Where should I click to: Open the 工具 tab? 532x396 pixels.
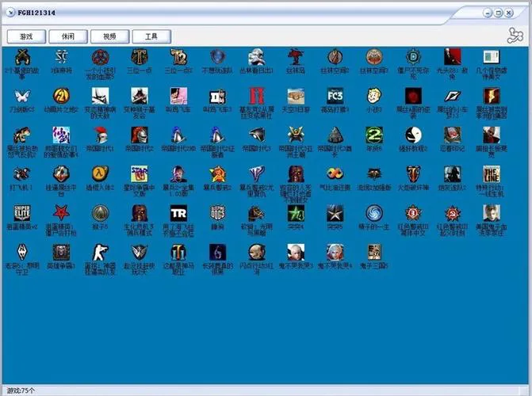(151, 36)
